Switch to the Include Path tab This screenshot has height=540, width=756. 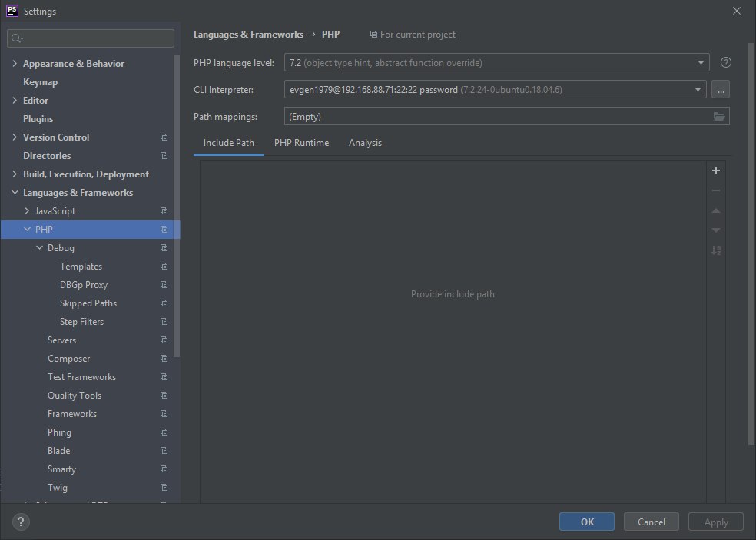[x=228, y=143]
